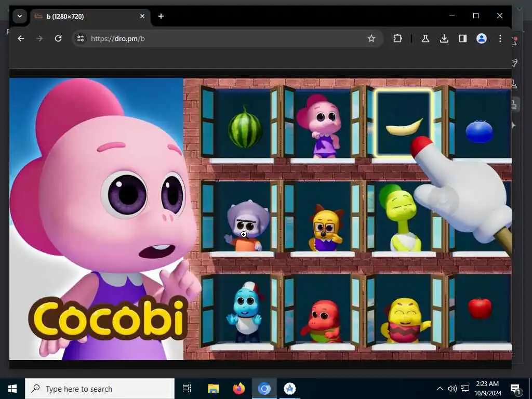532x399 pixels.
Task: Click the red apple in the window
Action: click(480, 308)
